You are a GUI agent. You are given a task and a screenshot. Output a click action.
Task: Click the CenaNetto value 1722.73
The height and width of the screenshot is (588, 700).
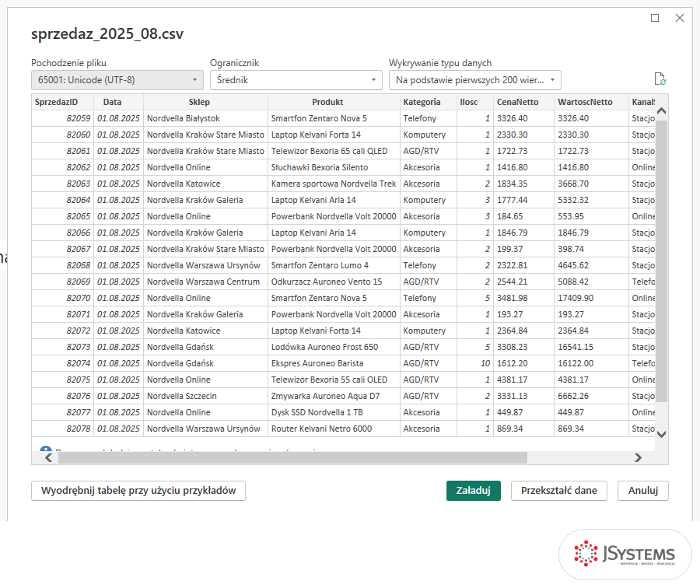point(523,151)
